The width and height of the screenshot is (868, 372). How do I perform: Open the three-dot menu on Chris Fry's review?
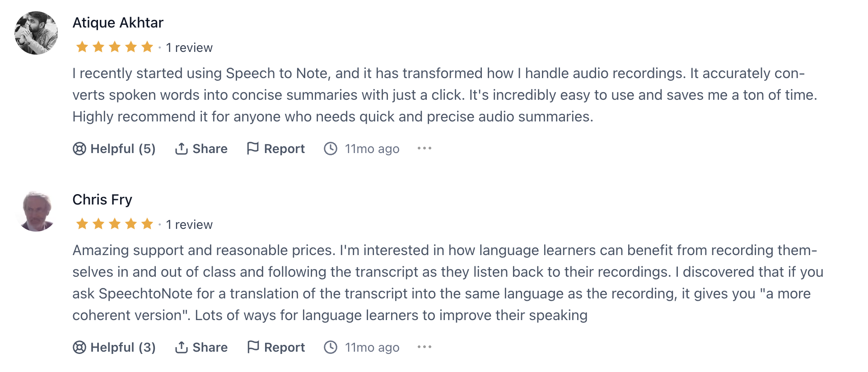pos(425,347)
